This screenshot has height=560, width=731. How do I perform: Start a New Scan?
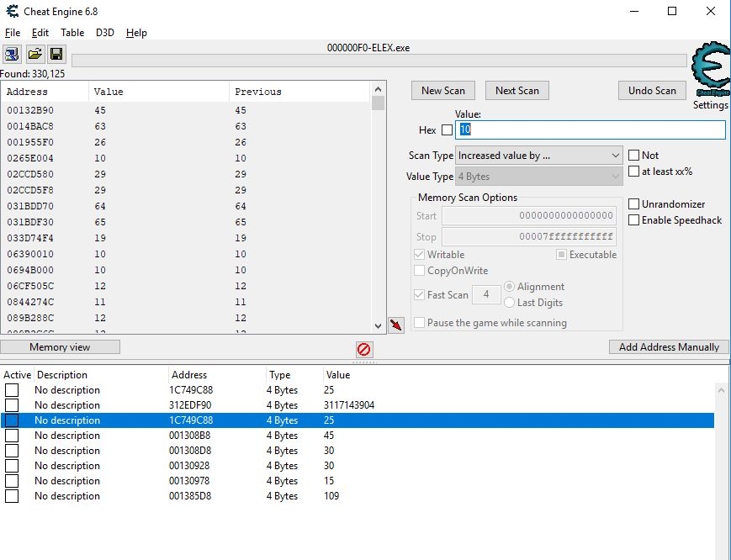pyautogui.click(x=442, y=90)
